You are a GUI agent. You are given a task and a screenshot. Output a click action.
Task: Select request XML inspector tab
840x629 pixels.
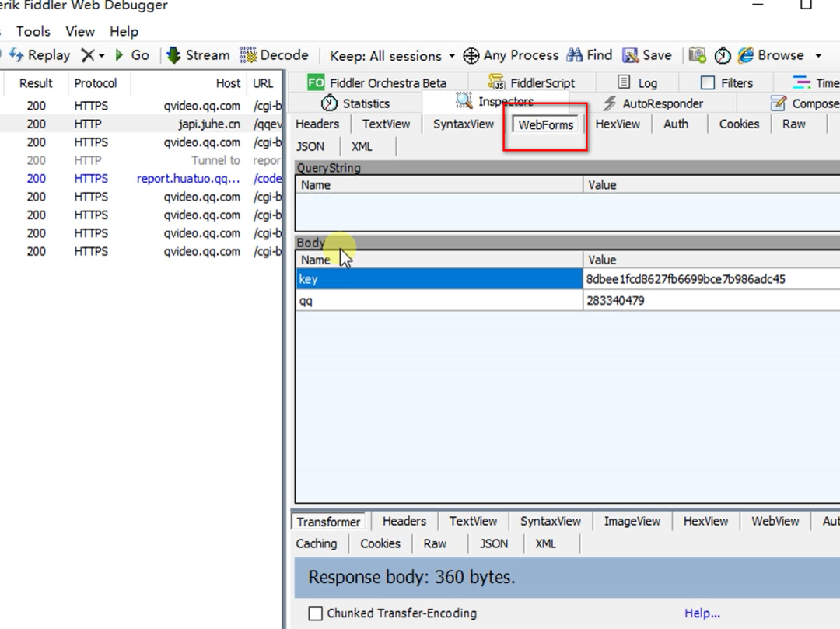tap(362, 147)
